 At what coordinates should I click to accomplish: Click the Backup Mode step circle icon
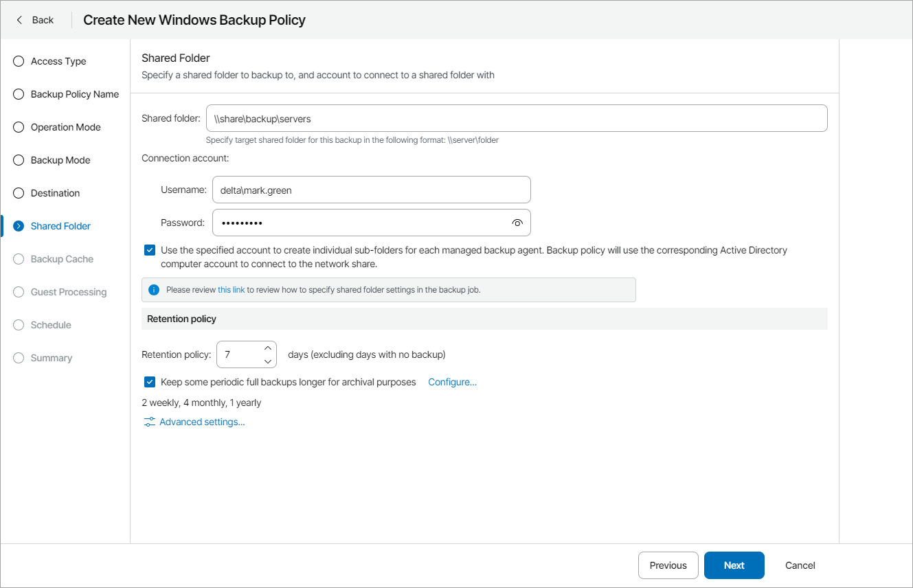(19, 160)
